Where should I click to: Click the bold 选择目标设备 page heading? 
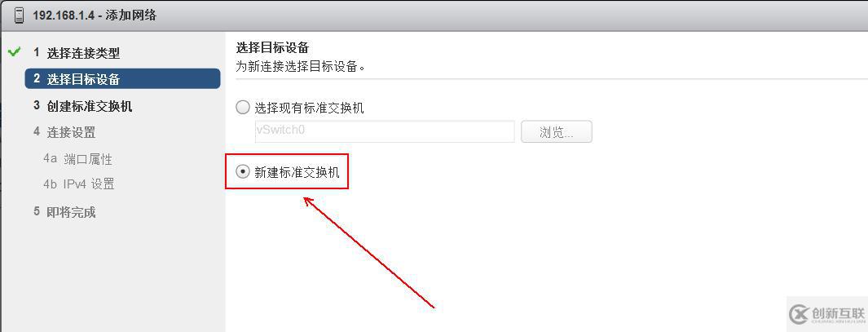coord(272,46)
